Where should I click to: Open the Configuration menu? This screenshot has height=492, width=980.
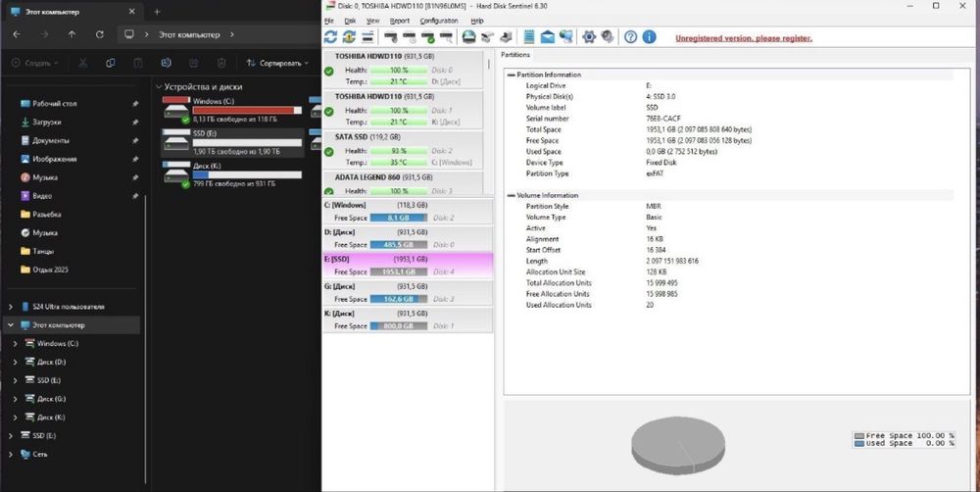[439, 21]
